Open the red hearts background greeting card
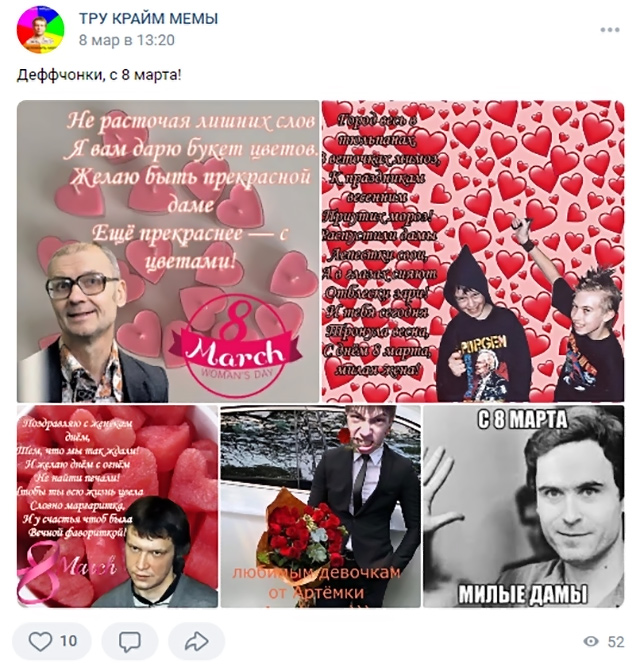Image resolution: width=640 pixels, height=664 pixels. click(x=473, y=251)
